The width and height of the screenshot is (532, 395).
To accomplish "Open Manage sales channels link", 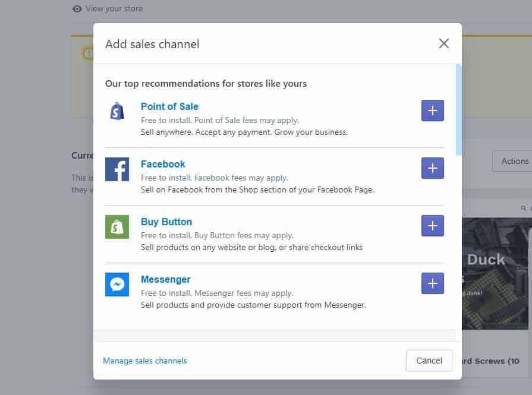I will (145, 361).
